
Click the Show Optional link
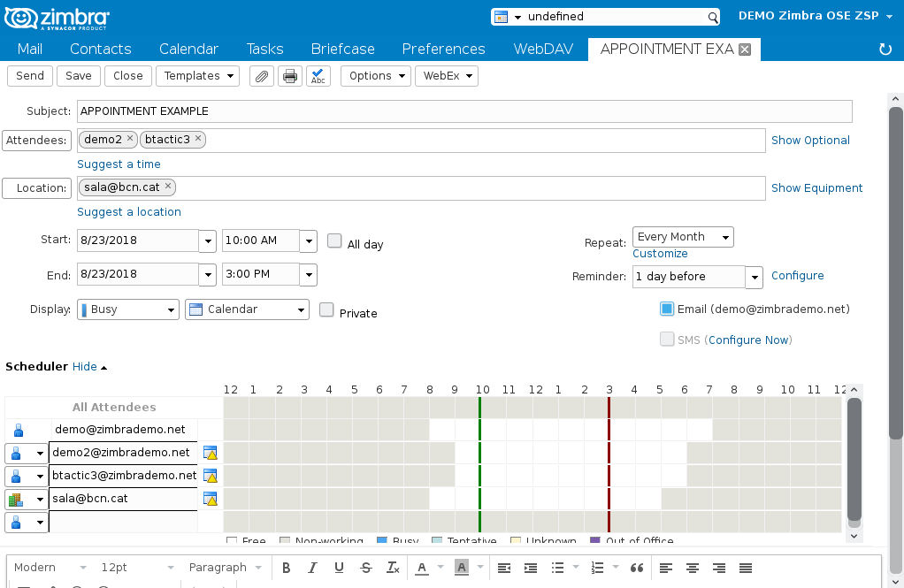pyautogui.click(x=810, y=140)
